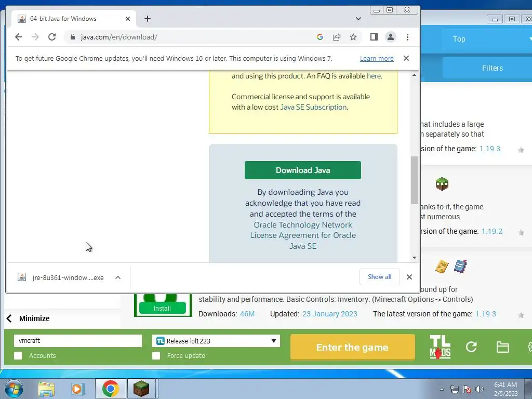Open Chrome side panel icon
Viewport: 532px width, 399px height.
[374, 37]
